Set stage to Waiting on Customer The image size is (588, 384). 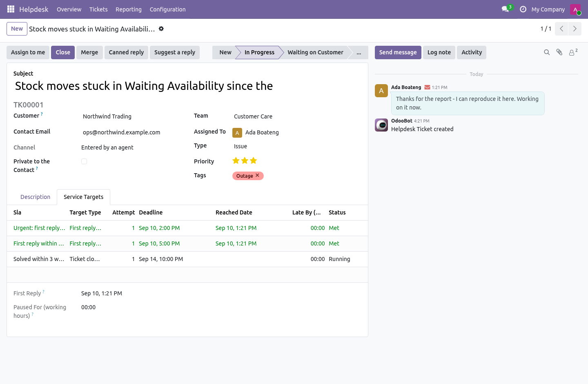315,52
